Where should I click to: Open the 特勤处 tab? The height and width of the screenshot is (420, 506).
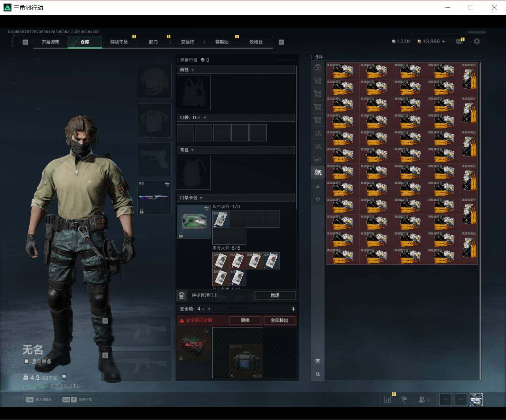point(222,42)
